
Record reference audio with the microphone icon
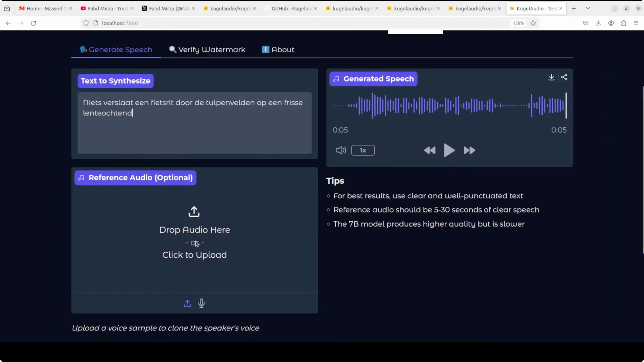[x=201, y=303]
